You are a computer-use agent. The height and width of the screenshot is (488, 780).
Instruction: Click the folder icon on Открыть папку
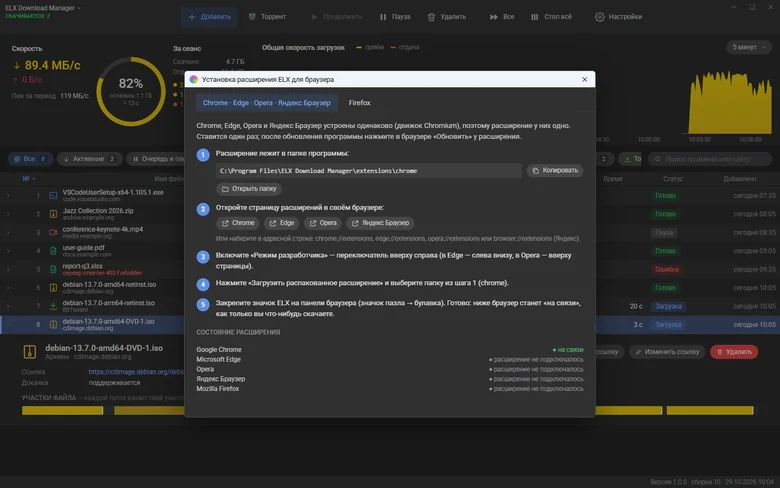225,189
